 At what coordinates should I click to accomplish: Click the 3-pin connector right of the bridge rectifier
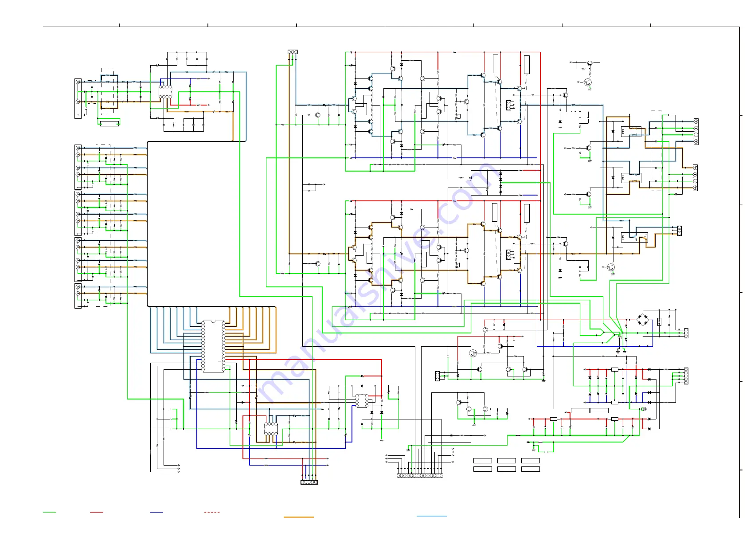686,333
